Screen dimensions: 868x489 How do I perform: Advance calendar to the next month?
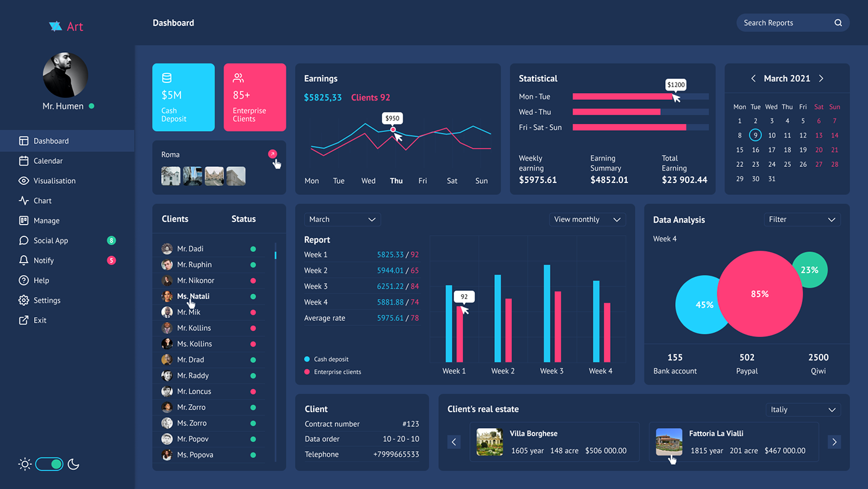821,78
